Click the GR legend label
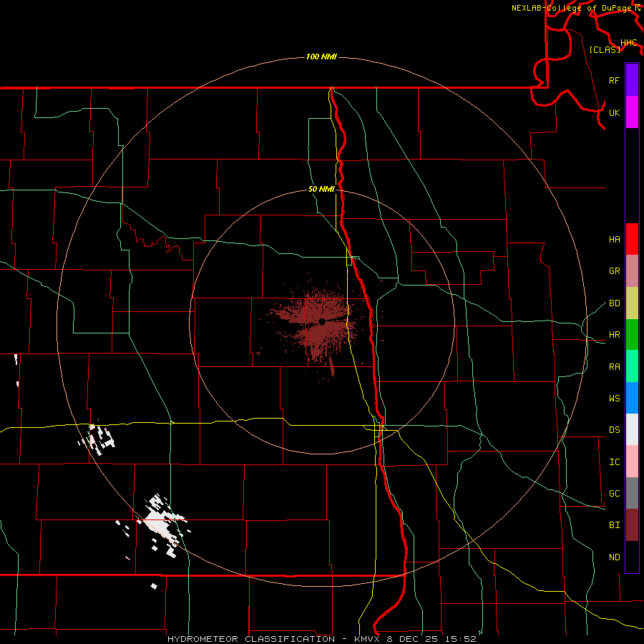644x644 pixels. [614, 270]
